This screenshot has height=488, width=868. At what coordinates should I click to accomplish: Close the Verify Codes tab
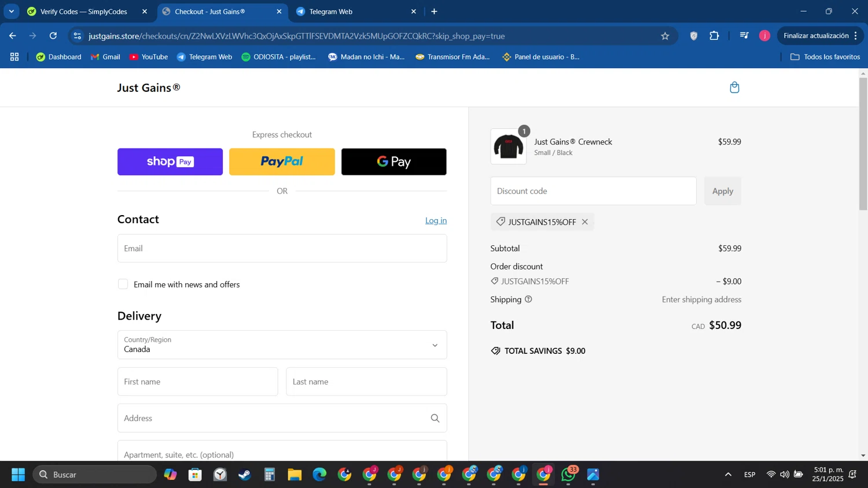(x=145, y=12)
